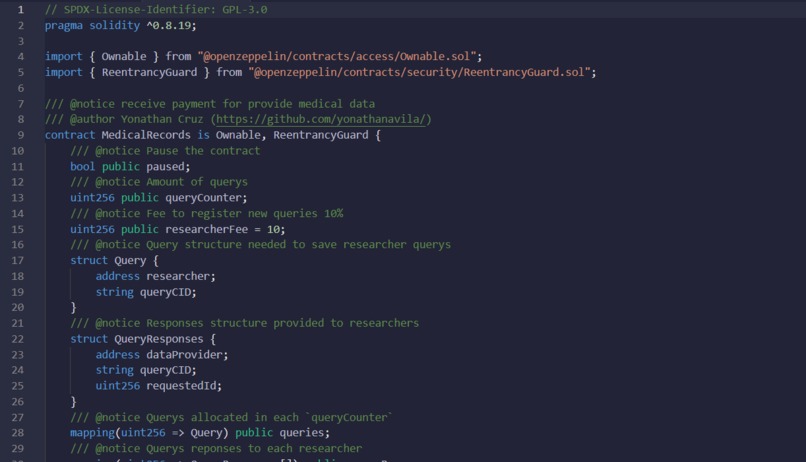Click the 'address researcher;' field
806x462 pixels.
coord(155,276)
